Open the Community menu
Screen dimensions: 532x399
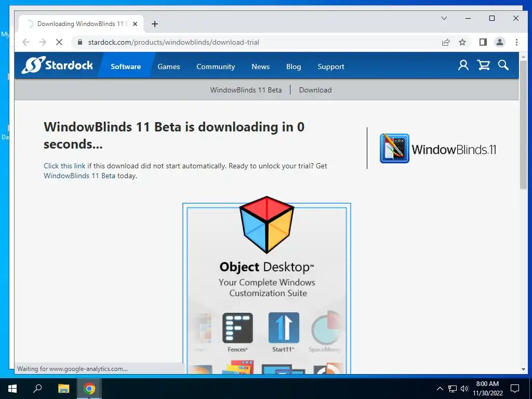tap(216, 66)
